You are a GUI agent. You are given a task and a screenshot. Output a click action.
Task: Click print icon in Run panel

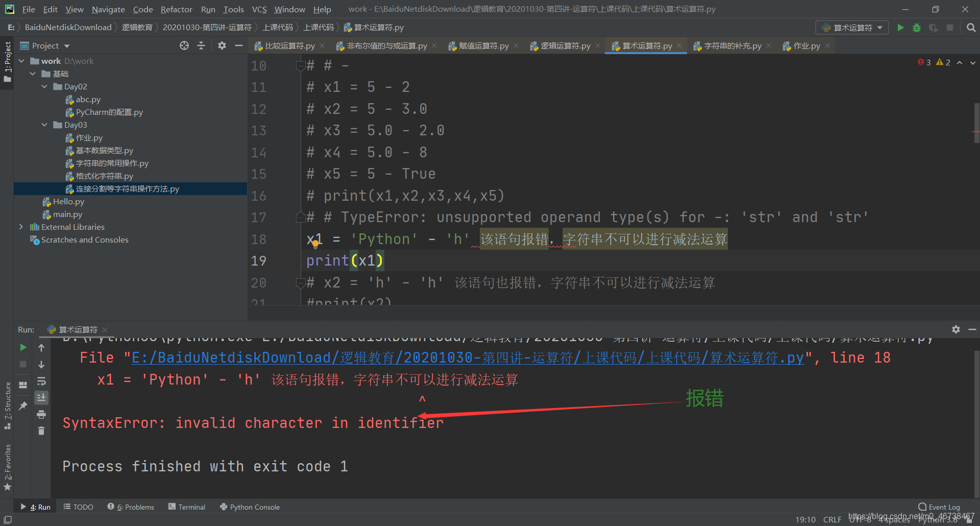41,414
